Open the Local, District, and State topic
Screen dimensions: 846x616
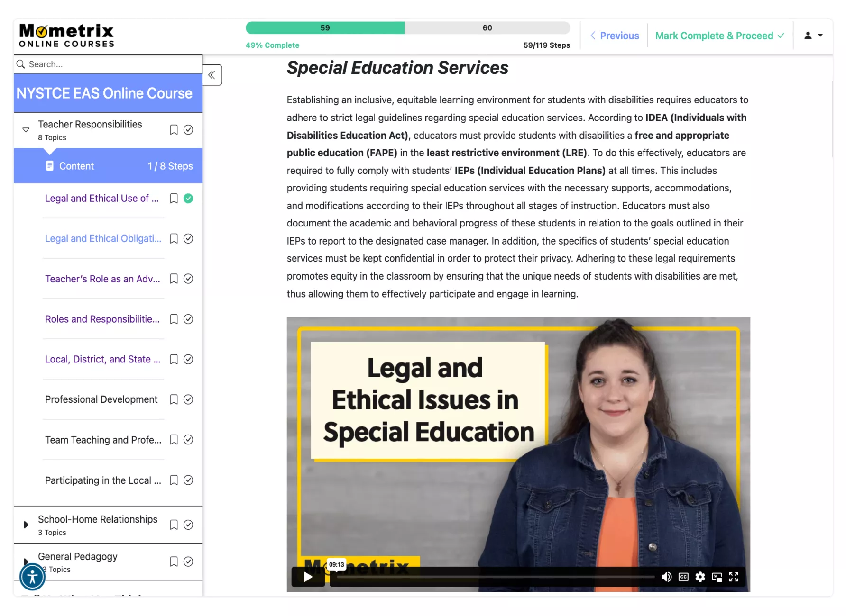(102, 359)
